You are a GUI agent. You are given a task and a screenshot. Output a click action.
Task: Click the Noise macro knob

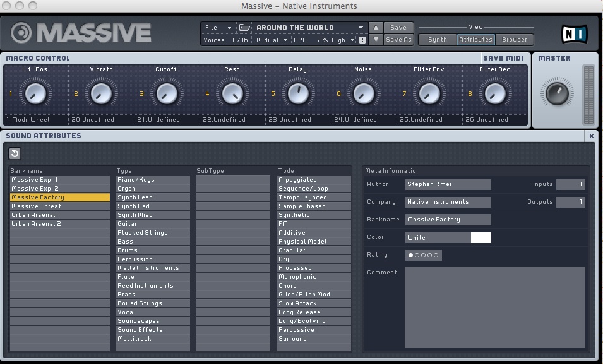click(364, 93)
